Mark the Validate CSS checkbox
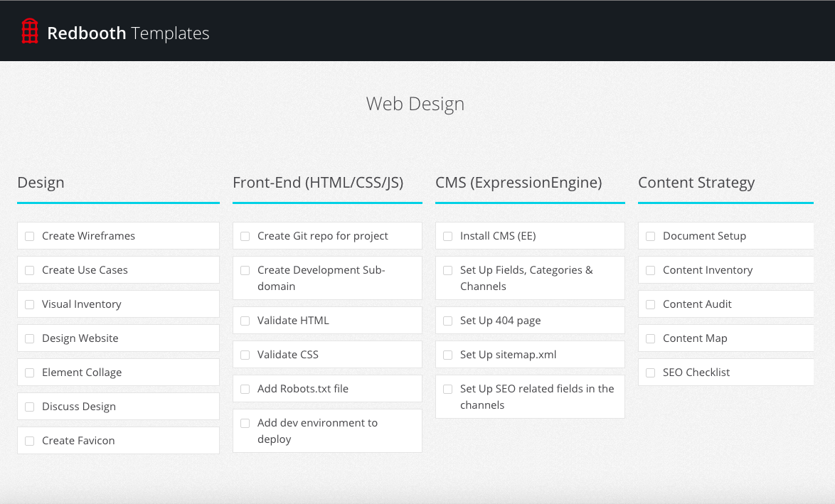835x504 pixels. 245,355
